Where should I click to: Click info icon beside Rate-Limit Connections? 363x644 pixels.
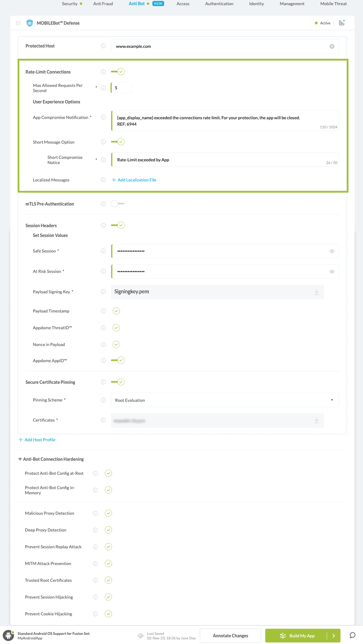click(x=103, y=72)
